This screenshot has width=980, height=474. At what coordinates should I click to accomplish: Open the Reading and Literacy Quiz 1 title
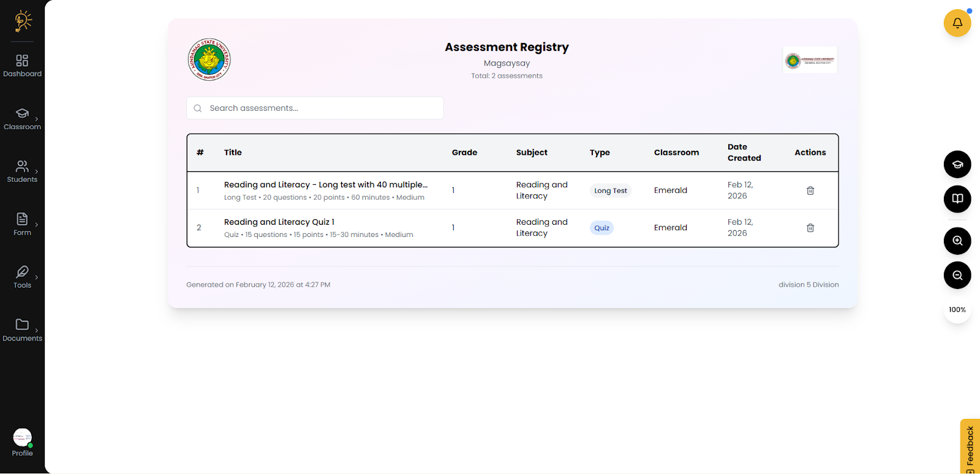click(279, 222)
